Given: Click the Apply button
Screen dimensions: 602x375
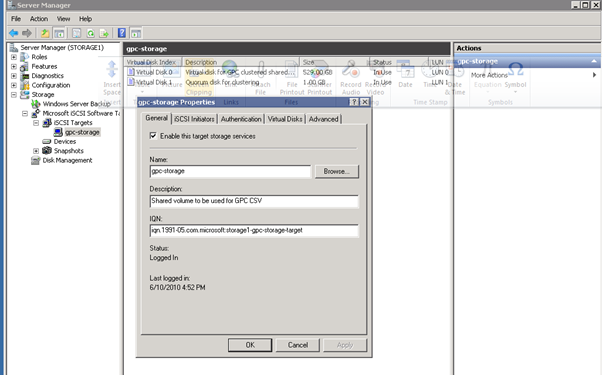Looking at the screenshot, I should tap(345, 345).
